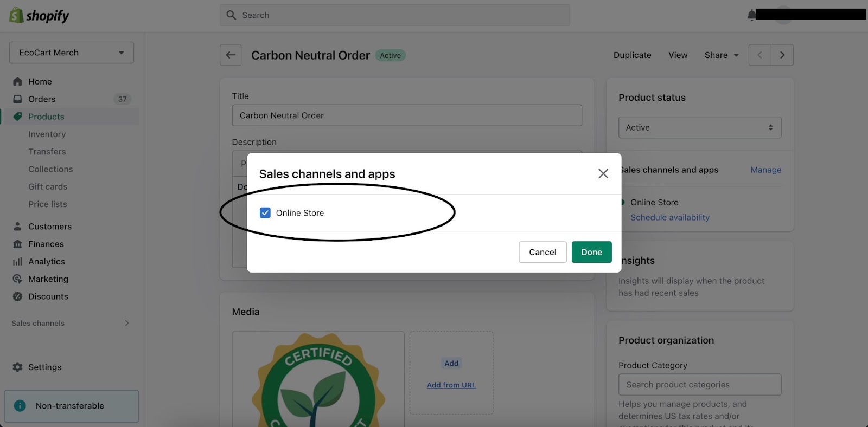Click the Carbon Neutral Order heading
The width and height of the screenshot is (868, 427).
point(310,55)
